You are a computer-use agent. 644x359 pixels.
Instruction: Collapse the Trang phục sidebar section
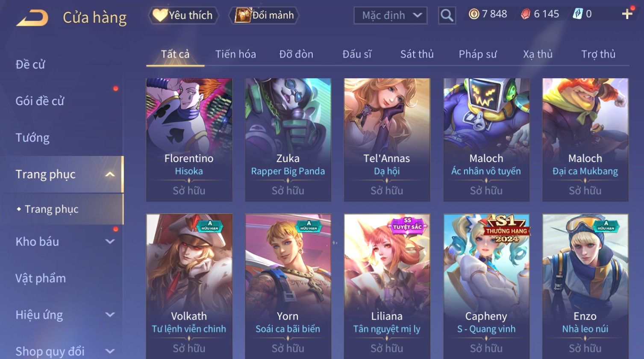pyautogui.click(x=110, y=174)
